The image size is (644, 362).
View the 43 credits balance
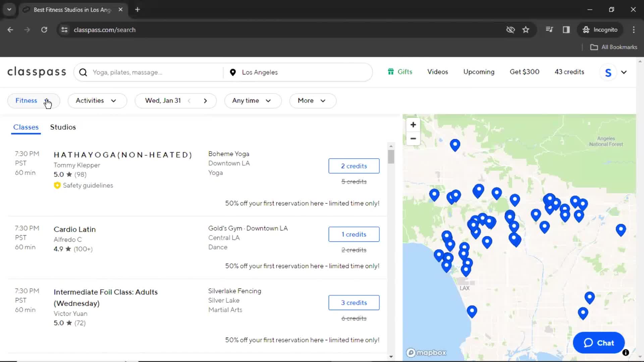[569, 72]
